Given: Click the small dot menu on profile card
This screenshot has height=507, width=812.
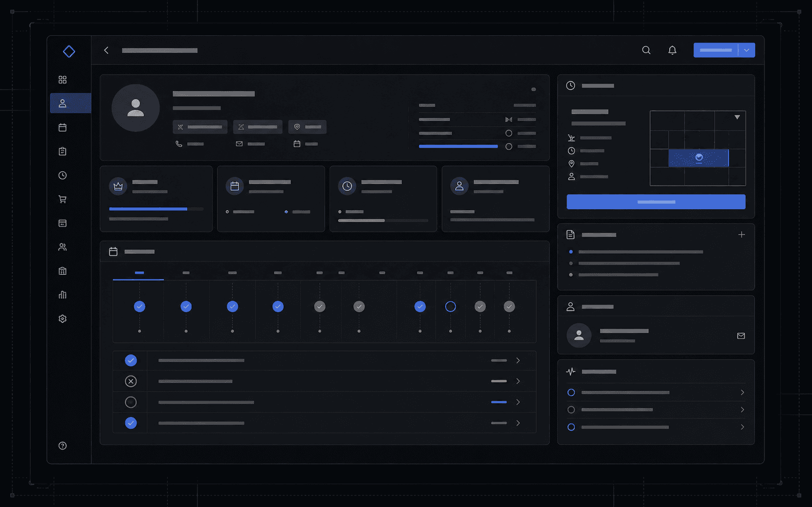Looking at the screenshot, I should click(x=534, y=90).
